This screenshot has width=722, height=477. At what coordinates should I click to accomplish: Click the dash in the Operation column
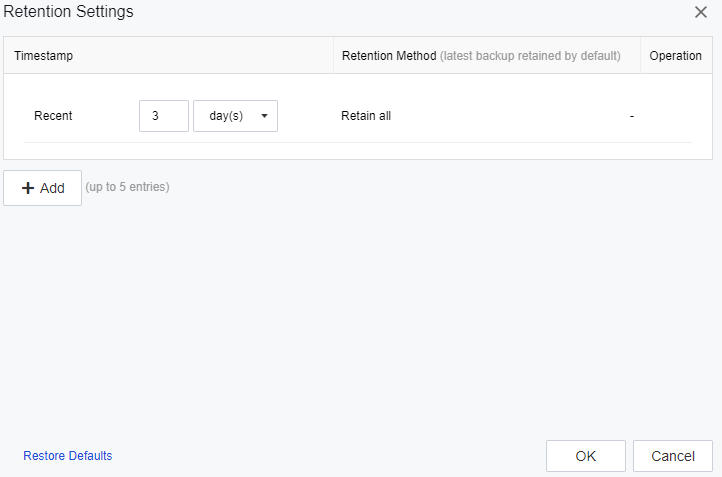click(632, 116)
